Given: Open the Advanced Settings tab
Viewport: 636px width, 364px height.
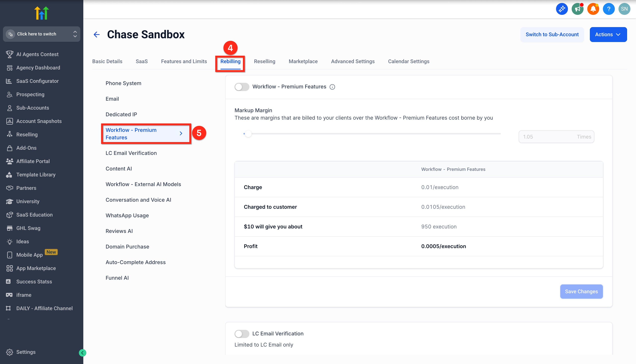Looking at the screenshot, I should click(x=353, y=61).
